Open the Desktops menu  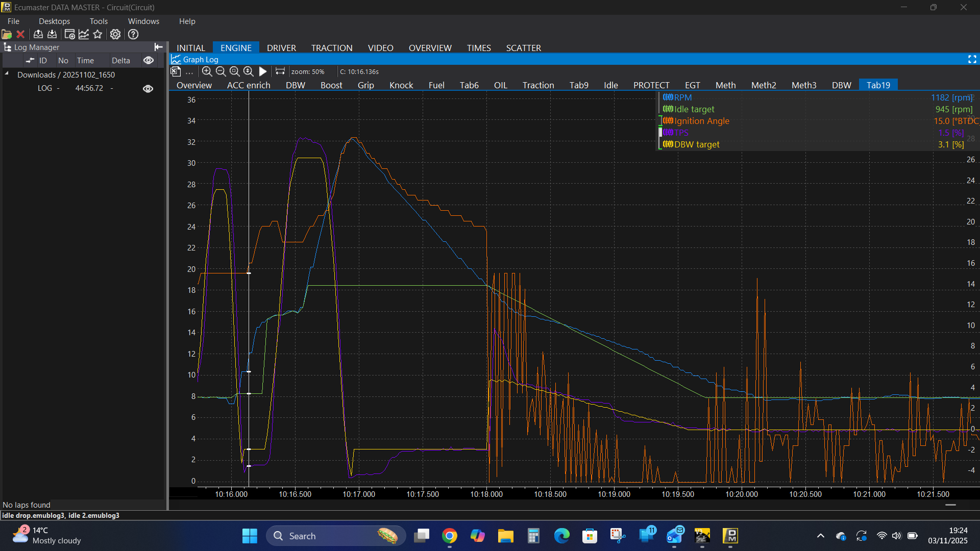54,21
